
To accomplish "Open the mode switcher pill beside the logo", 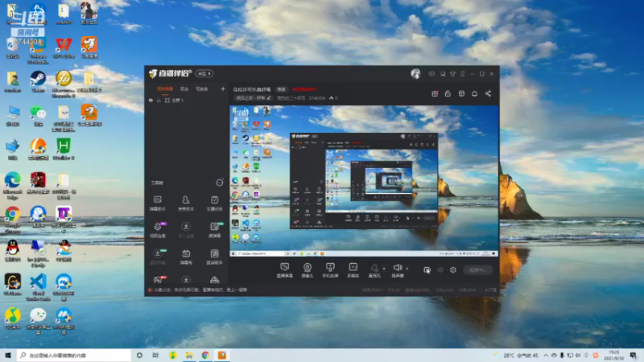I will click(x=204, y=73).
